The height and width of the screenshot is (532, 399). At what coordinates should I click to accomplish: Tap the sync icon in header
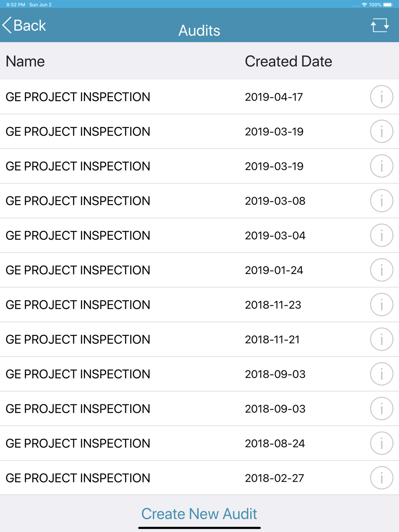(x=379, y=25)
